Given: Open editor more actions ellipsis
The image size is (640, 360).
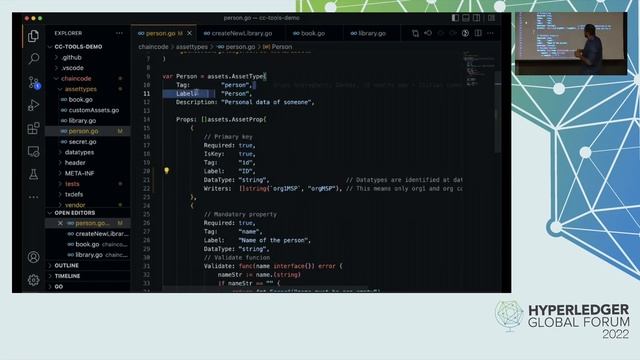Looking at the screenshot, I should 490,33.
